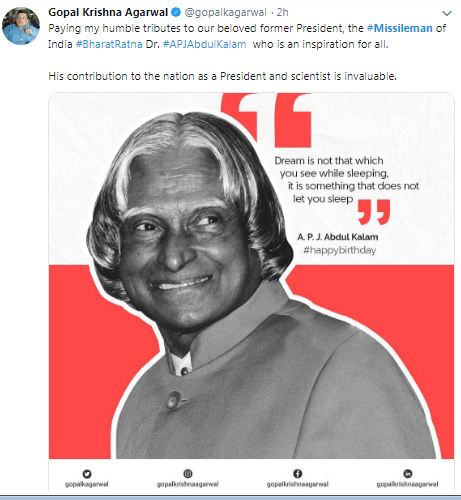Open the #APJAbdulKalam hashtag

point(205,44)
